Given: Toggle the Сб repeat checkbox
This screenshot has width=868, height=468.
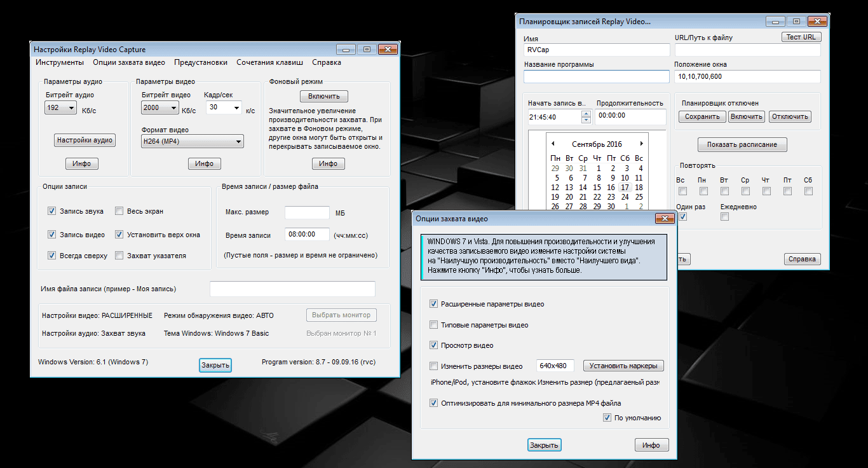Looking at the screenshot, I should [x=808, y=191].
